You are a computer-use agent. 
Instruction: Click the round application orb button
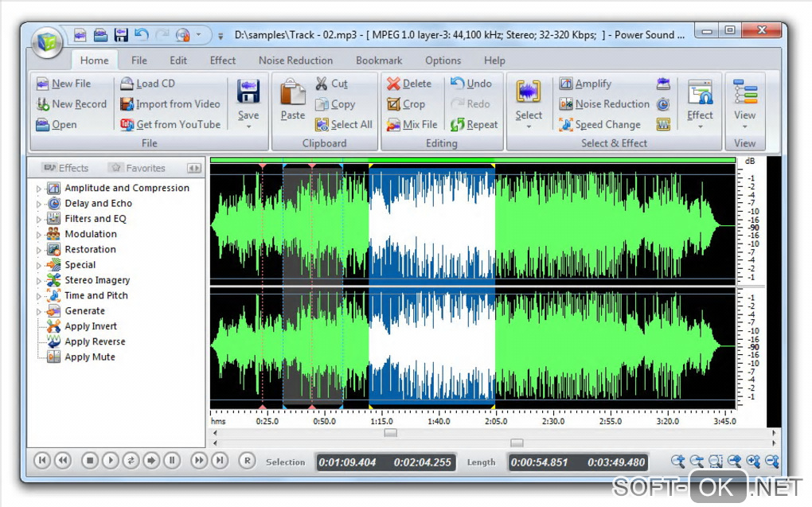47,42
